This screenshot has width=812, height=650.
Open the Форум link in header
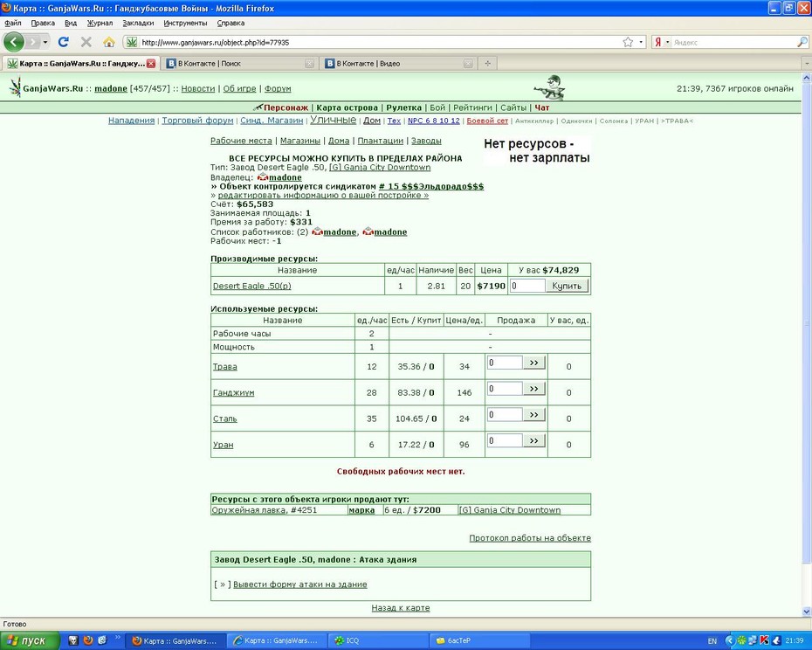(278, 88)
